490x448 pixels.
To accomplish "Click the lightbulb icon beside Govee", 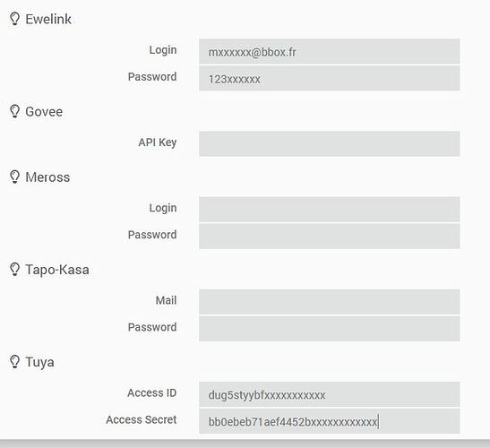I will click(x=14, y=111).
